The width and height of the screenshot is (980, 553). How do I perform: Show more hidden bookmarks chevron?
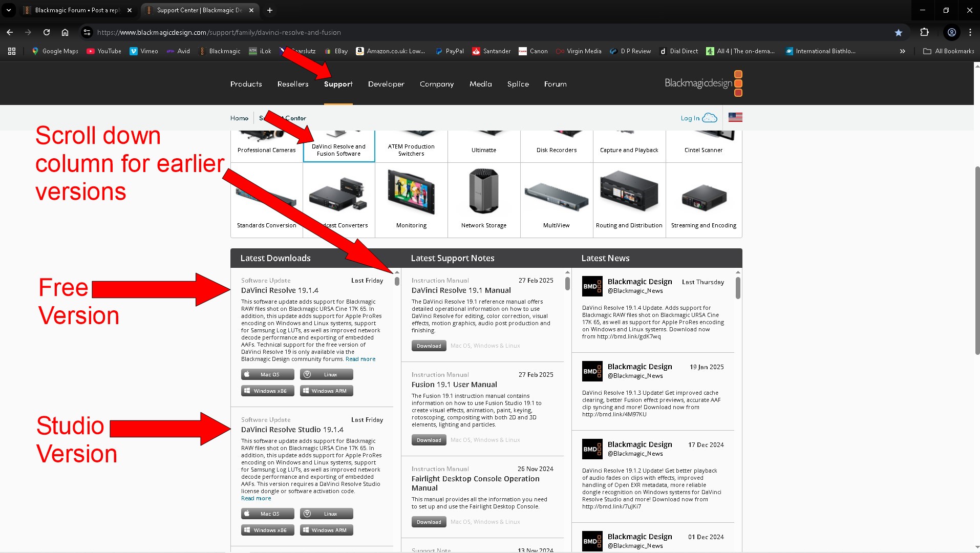click(903, 51)
